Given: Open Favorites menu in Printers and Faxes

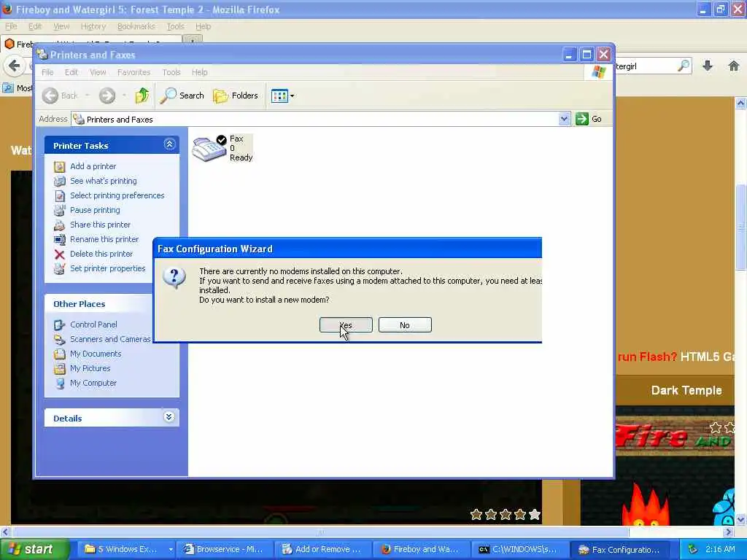Looking at the screenshot, I should click(134, 72).
